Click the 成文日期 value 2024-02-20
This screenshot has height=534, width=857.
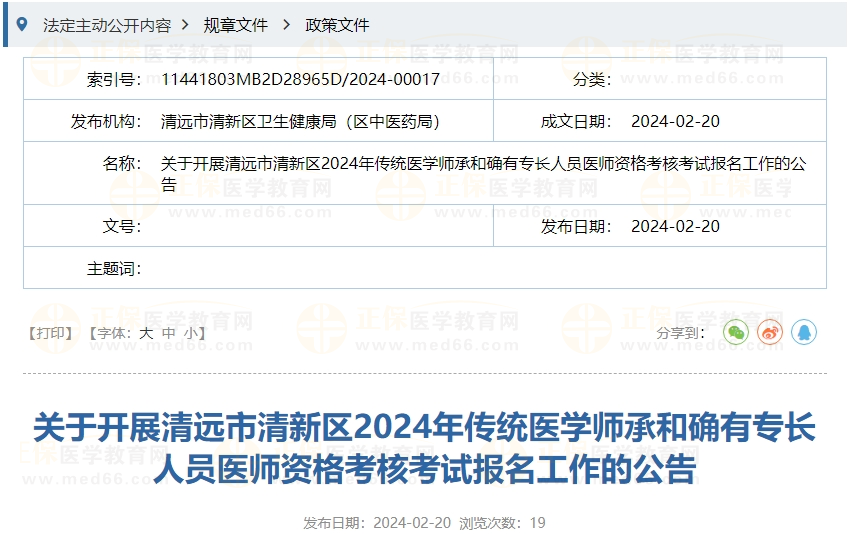[675, 121]
